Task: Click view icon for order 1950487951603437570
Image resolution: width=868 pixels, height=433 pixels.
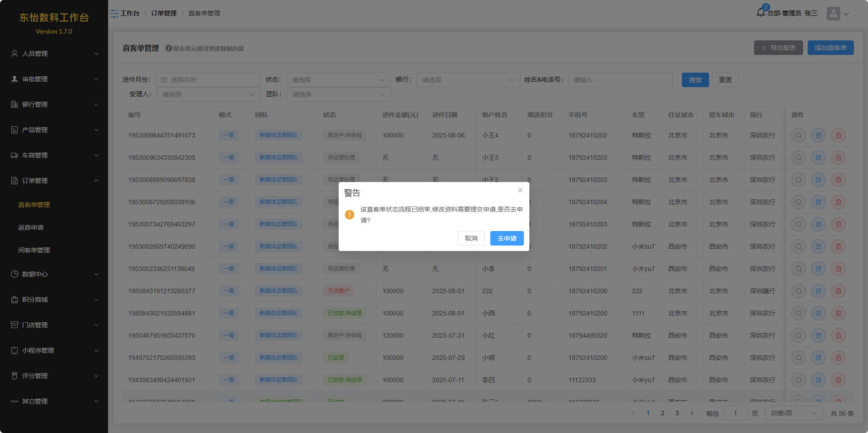Action: point(798,335)
